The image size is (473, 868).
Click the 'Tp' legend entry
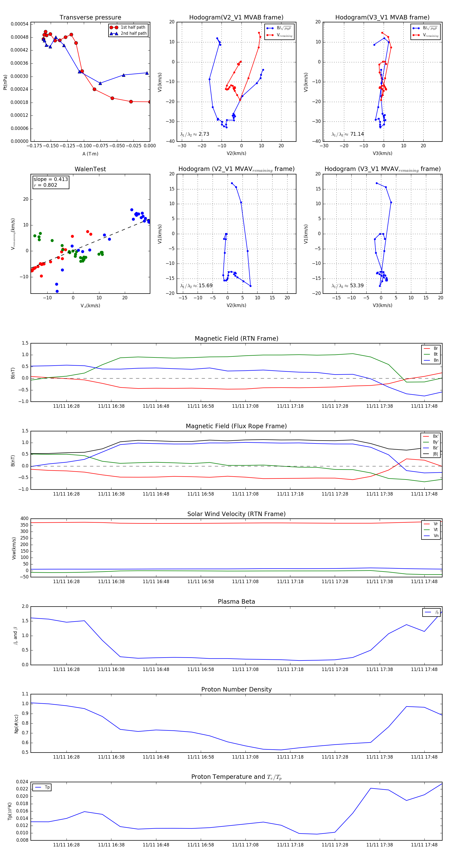tap(42, 787)
